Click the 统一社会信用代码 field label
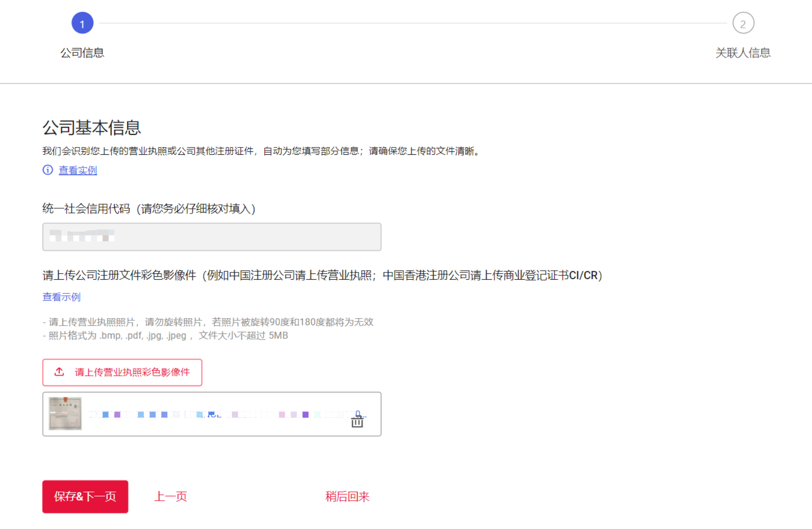 (x=148, y=209)
